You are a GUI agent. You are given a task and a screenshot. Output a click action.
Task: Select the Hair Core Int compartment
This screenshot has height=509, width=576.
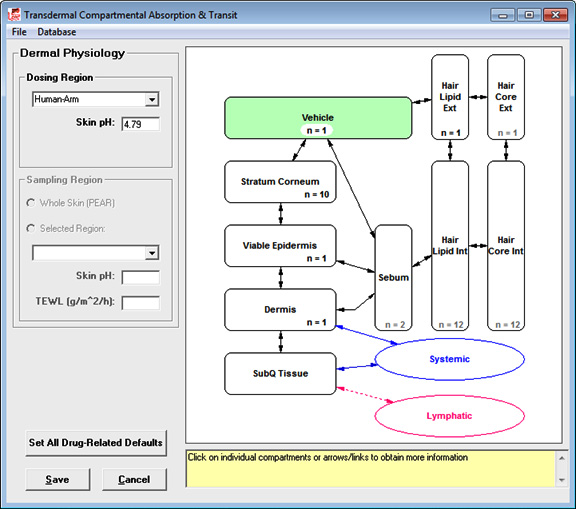click(506, 245)
